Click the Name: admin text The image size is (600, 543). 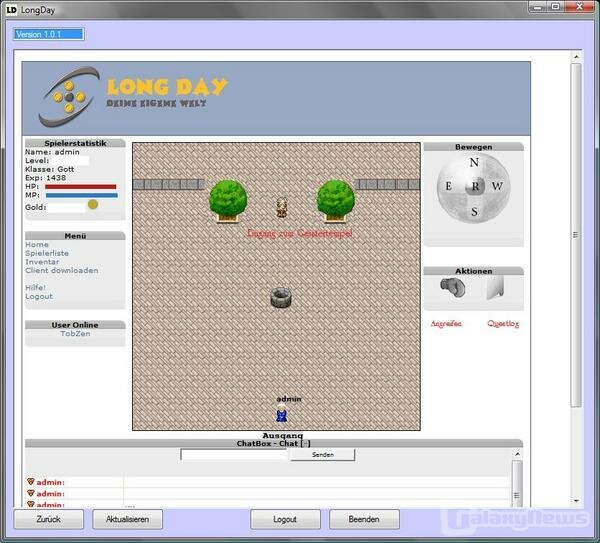pos(52,152)
